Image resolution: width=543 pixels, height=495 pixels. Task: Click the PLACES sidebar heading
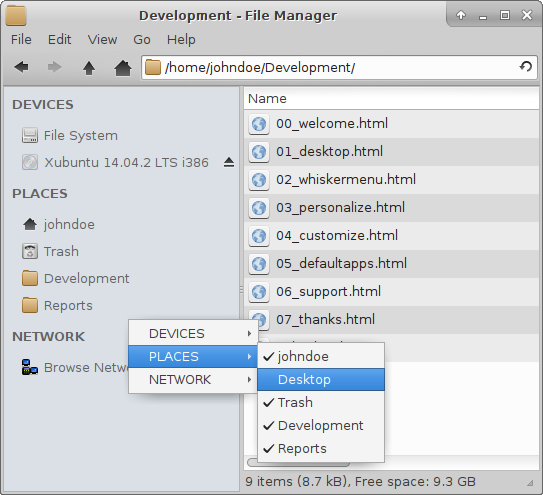tap(39, 194)
